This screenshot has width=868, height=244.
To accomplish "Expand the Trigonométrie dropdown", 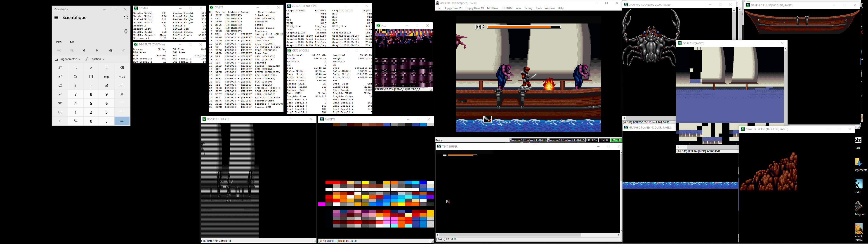I will 68,59.
